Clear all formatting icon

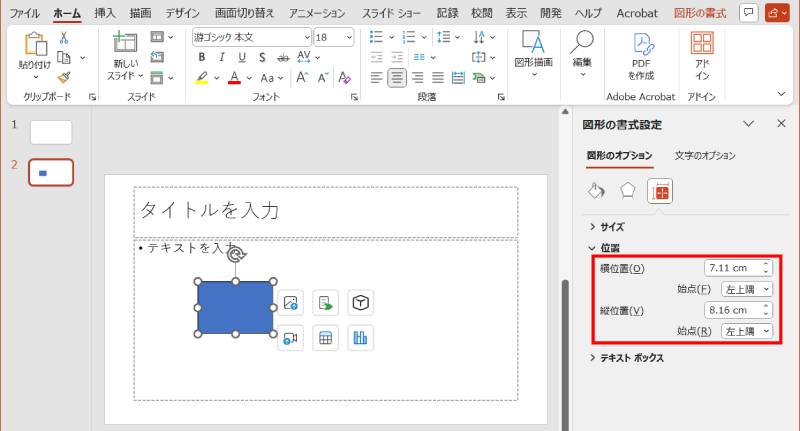pyautogui.click(x=344, y=78)
